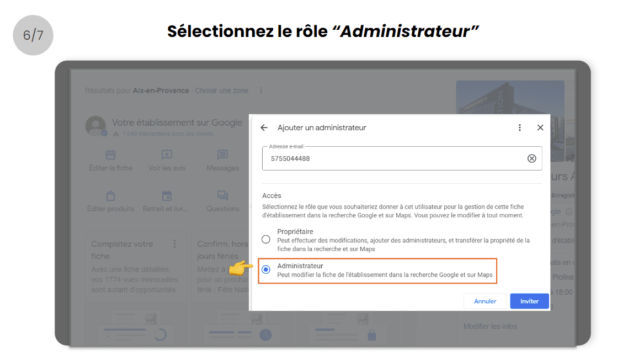The image size is (644, 362).
Task: Click the Confirm. hora... jours fériés card title
Action: pos(222,250)
